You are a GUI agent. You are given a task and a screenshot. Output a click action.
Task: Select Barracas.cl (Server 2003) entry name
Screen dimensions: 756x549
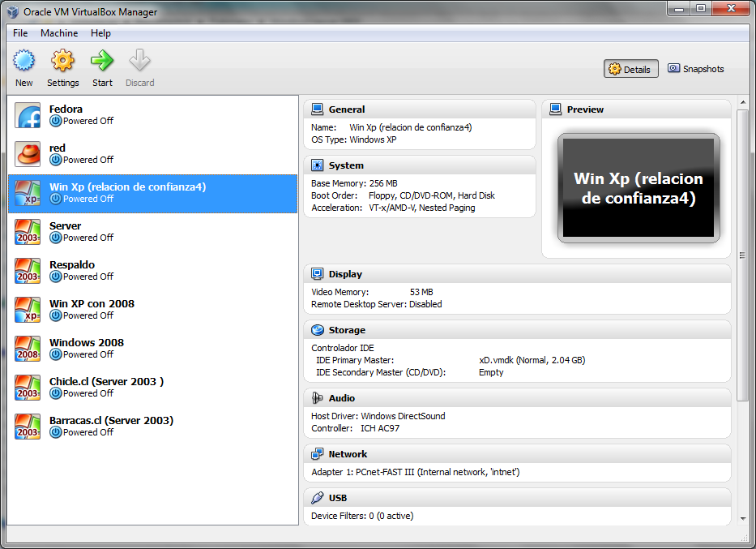[x=111, y=421]
